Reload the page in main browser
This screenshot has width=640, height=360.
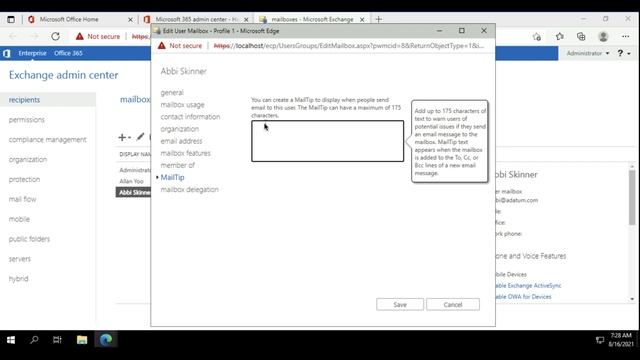(x=56, y=36)
